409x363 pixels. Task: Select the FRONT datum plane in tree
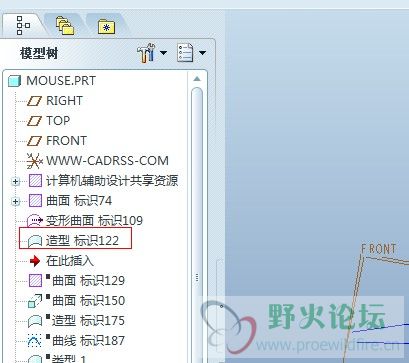(66, 141)
